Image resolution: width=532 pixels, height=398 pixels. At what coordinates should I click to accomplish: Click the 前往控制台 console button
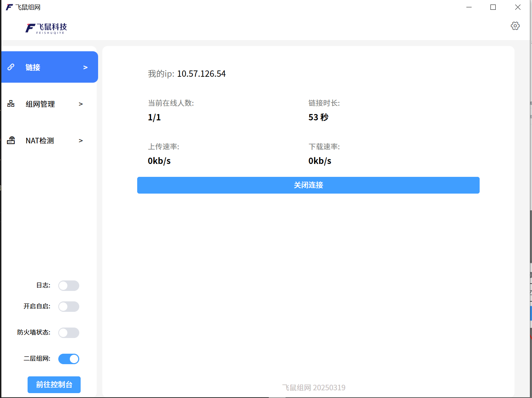pyautogui.click(x=54, y=384)
